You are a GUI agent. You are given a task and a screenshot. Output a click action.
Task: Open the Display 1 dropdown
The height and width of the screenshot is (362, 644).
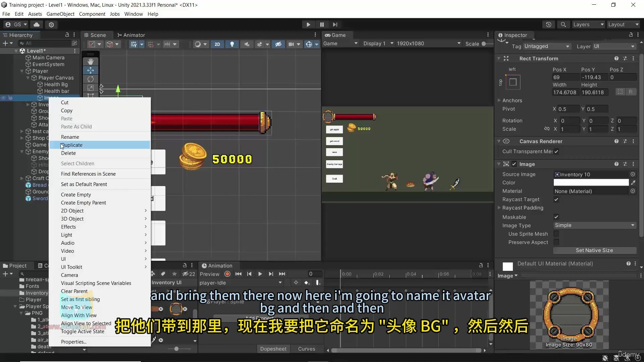click(x=378, y=44)
